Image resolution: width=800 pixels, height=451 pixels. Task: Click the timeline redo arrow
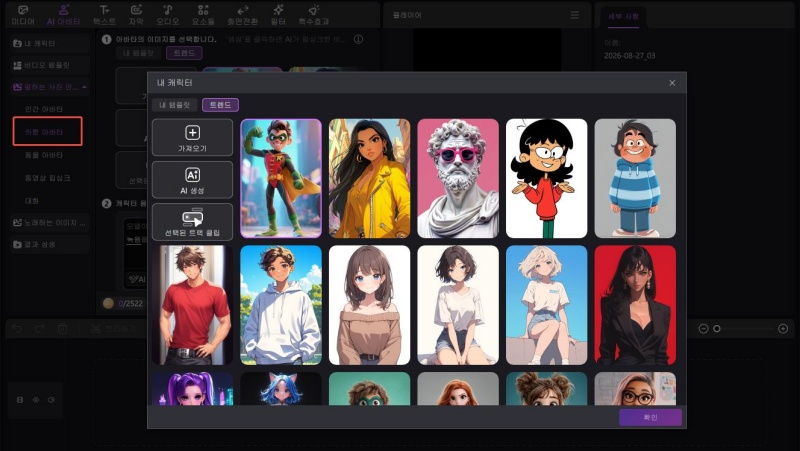39,329
